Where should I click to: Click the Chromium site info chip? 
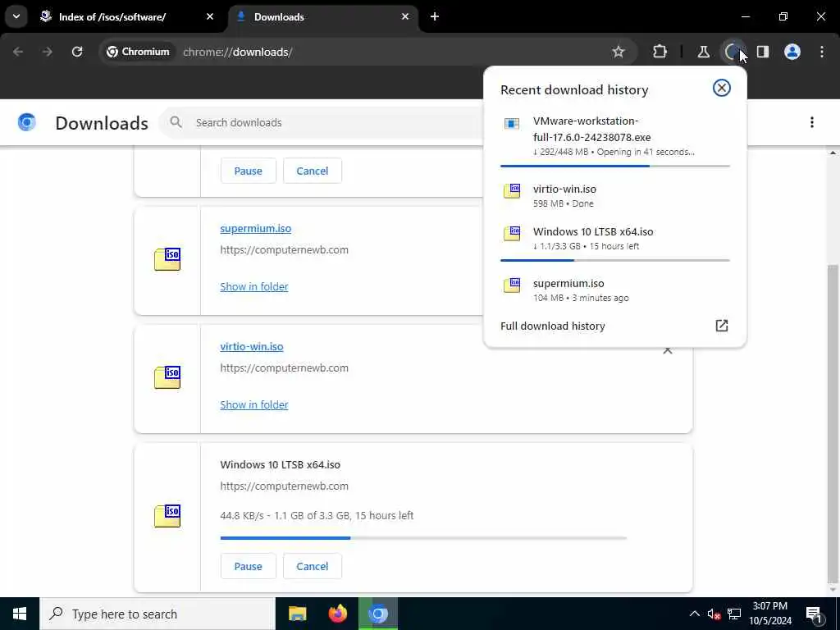138,52
